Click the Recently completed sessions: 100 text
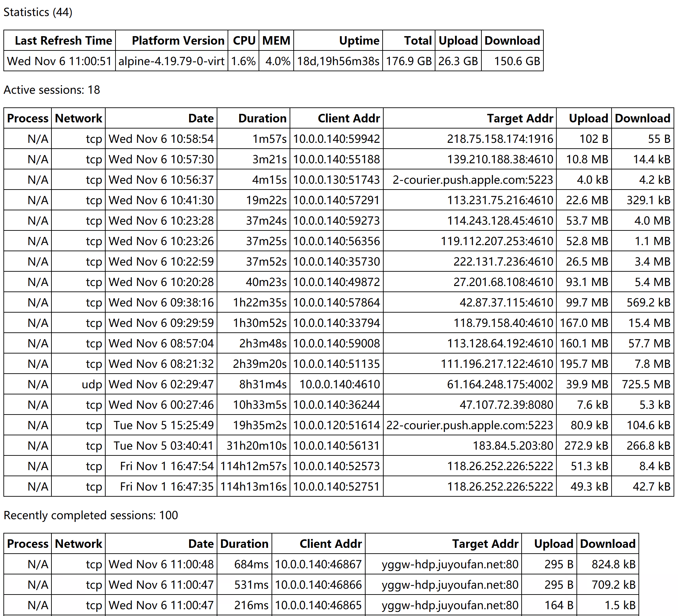This screenshot has height=616, width=678. [x=91, y=515]
